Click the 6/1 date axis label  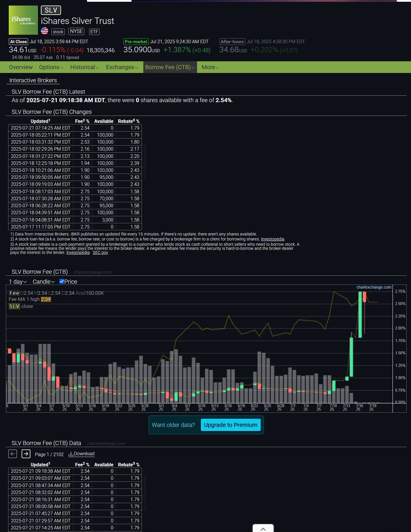point(161,408)
